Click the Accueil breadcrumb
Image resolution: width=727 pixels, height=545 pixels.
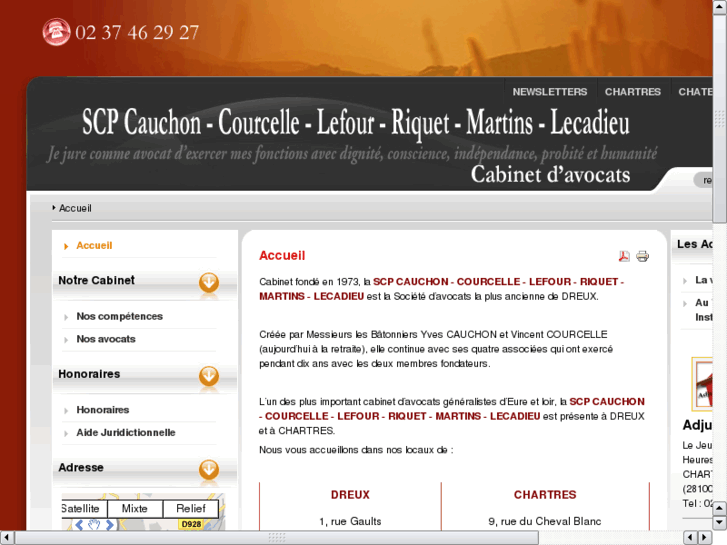click(75, 208)
